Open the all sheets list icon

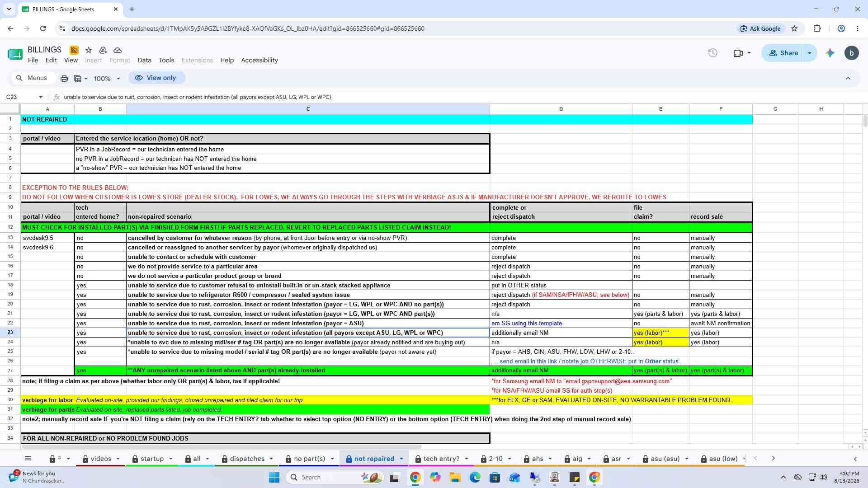point(28,459)
